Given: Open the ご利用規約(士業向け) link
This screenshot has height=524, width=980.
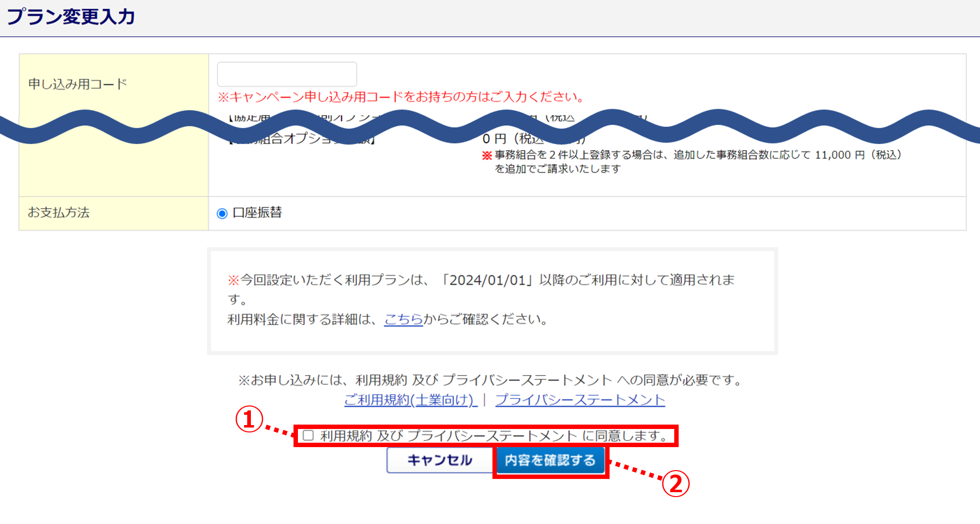Looking at the screenshot, I should point(411,400).
